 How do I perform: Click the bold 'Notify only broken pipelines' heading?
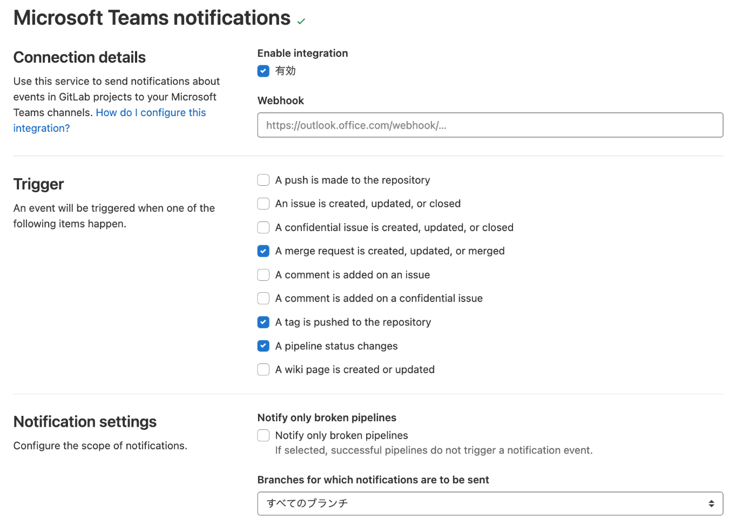point(327,417)
